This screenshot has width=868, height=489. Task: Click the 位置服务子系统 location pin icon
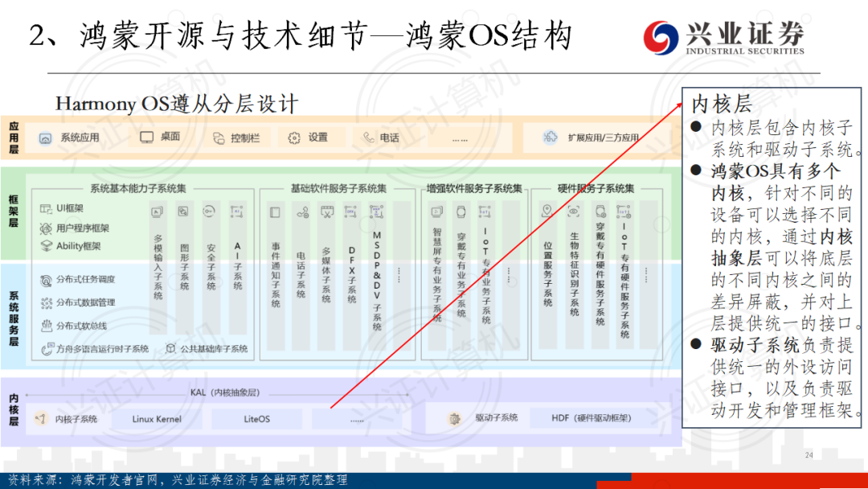pyautogui.click(x=547, y=212)
